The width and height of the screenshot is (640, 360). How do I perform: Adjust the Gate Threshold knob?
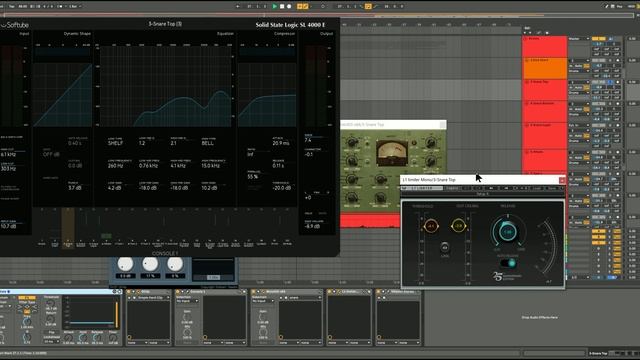tap(50, 304)
